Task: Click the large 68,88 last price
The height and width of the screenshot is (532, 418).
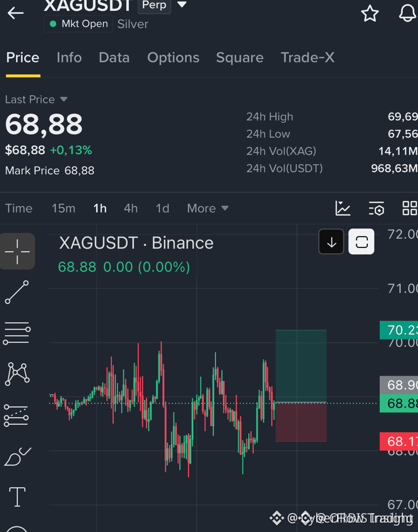Action: (x=44, y=125)
